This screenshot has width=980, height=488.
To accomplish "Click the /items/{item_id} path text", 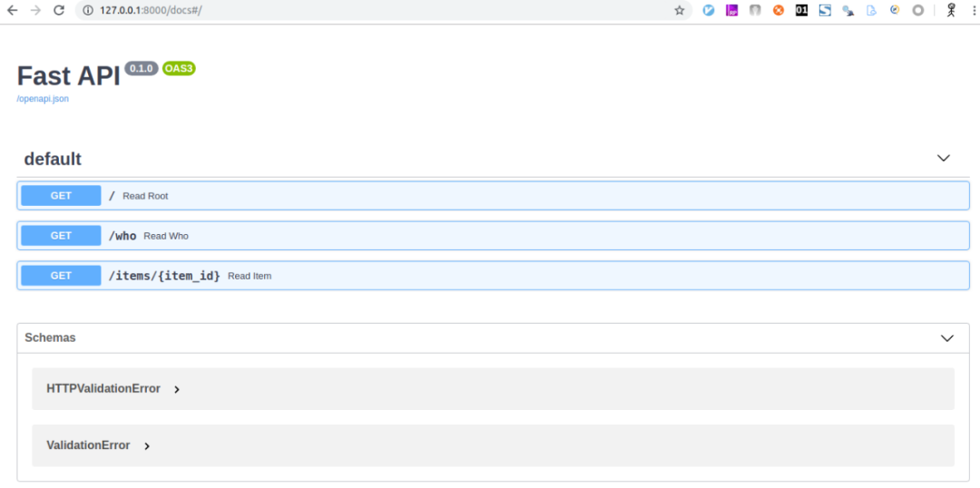I will click(163, 276).
